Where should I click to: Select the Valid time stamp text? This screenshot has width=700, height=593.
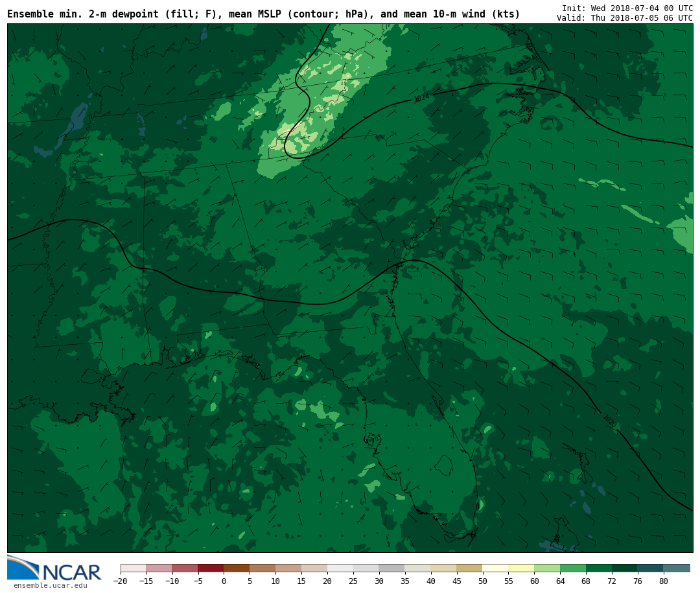pyautogui.click(x=624, y=18)
